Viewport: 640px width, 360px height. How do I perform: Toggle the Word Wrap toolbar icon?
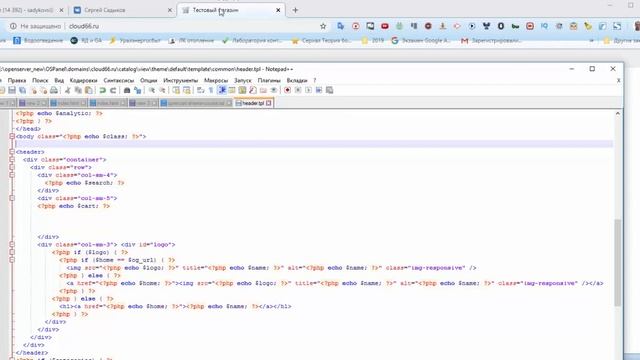click(x=200, y=90)
